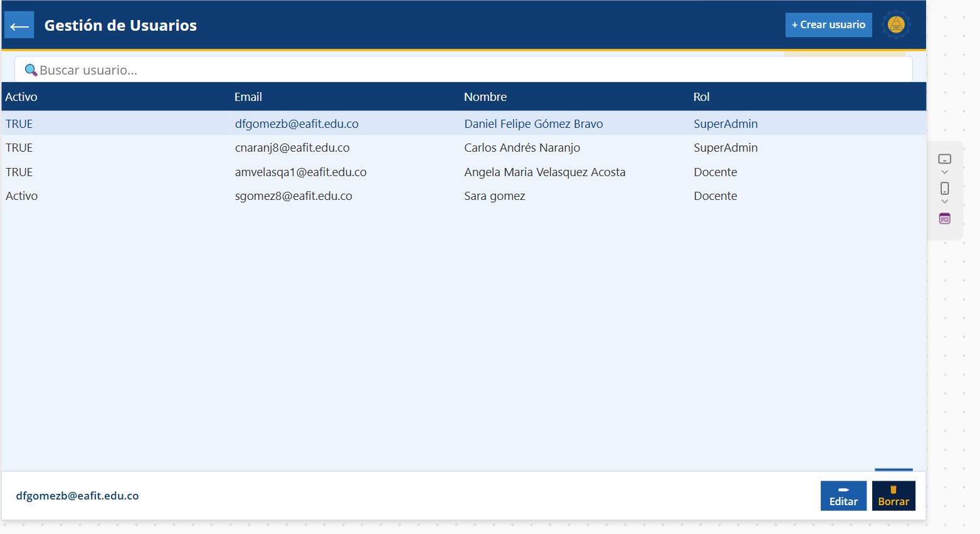Select the phone device preview icon
Image resolution: width=980 pixels, height=534 pixels.
click(x=944, y=188)
